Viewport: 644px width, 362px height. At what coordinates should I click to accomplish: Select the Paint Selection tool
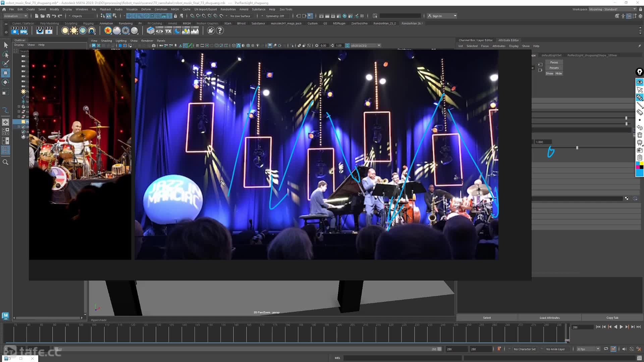6,64
